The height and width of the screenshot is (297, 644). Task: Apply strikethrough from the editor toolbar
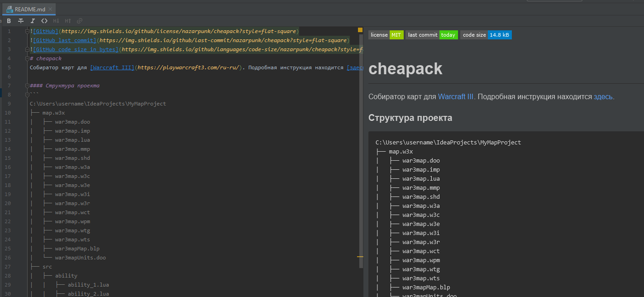point(21,21)
